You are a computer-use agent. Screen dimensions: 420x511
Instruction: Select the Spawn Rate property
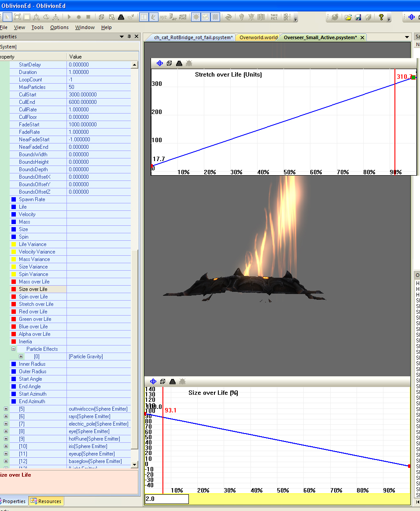[x=32, y=199]
